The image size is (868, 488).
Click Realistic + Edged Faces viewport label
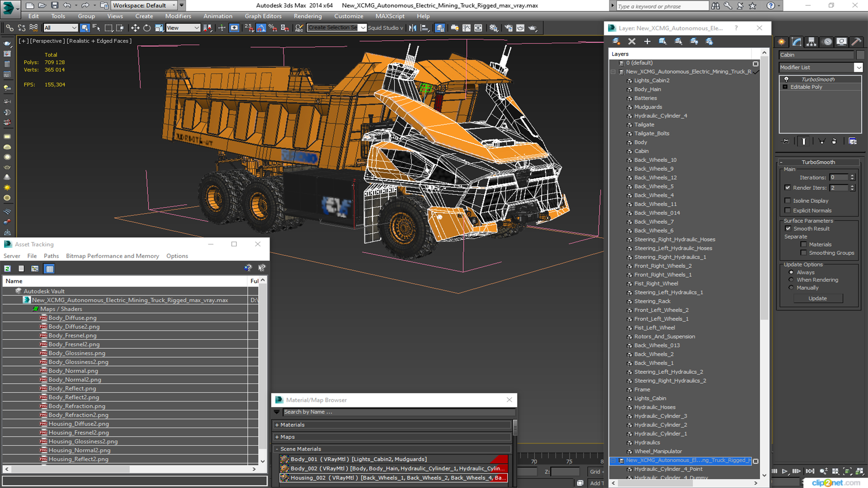(99, 41)
